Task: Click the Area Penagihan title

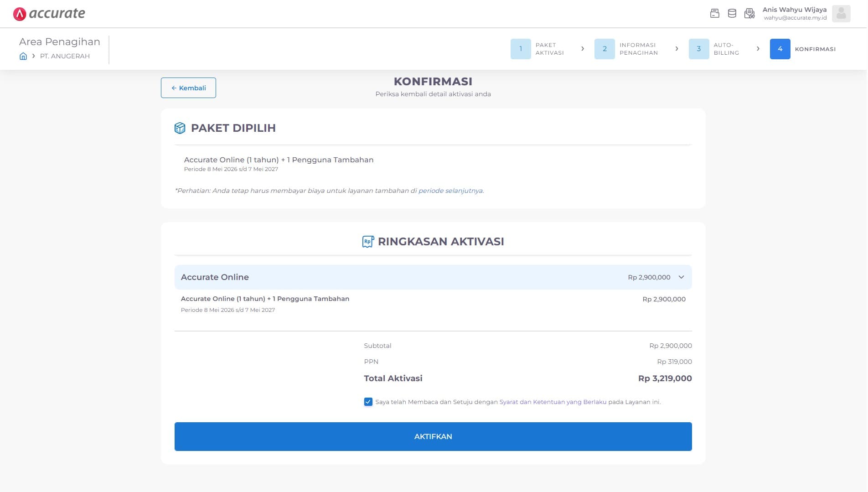Action: (60, 41)
